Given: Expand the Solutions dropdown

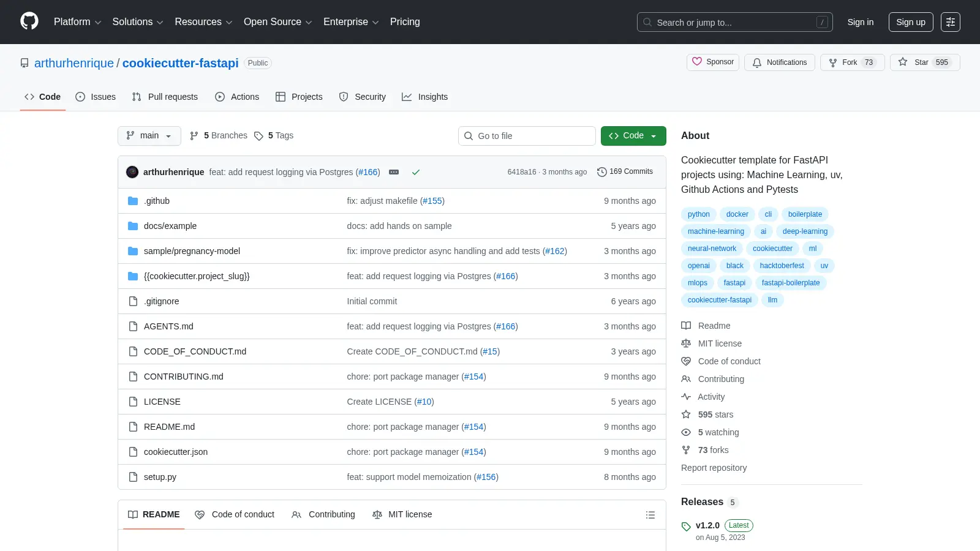Looking at the screenshot, I should (x=138, y=22).
